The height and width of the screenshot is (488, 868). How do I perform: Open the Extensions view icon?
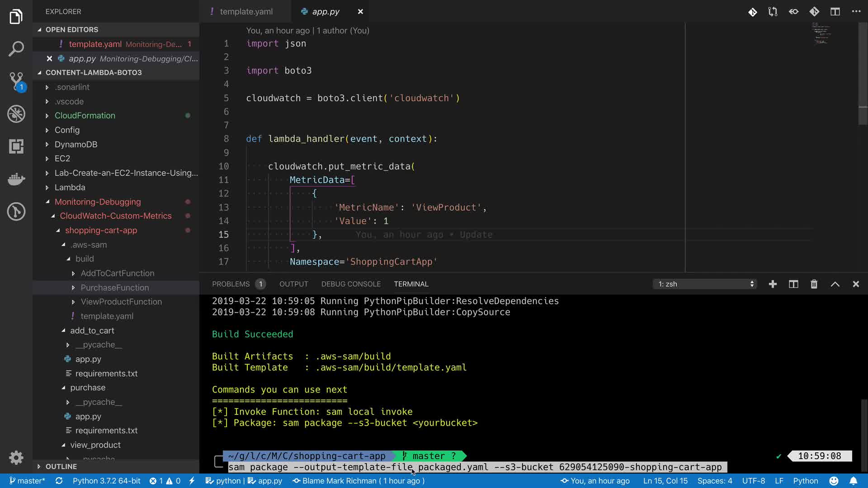click(16, 146)
